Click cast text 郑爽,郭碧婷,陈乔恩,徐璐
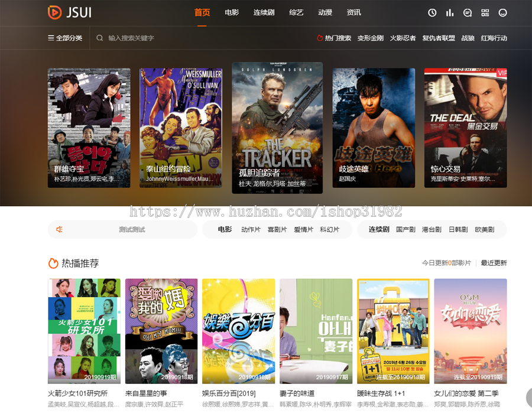Screen dimensions: 532x420 coord(467,405)
